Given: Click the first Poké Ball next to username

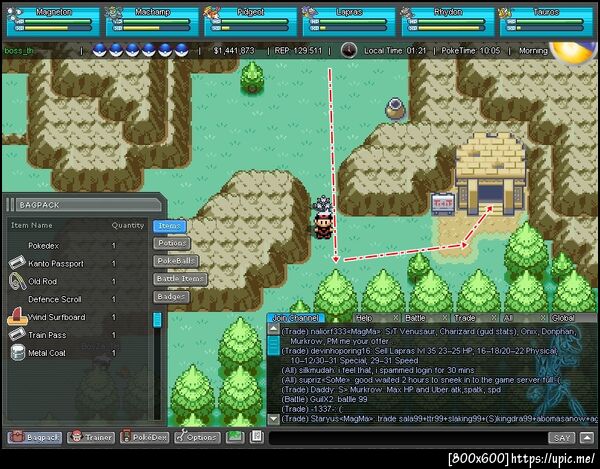Looking at the screenshot, I should (99, 50).
